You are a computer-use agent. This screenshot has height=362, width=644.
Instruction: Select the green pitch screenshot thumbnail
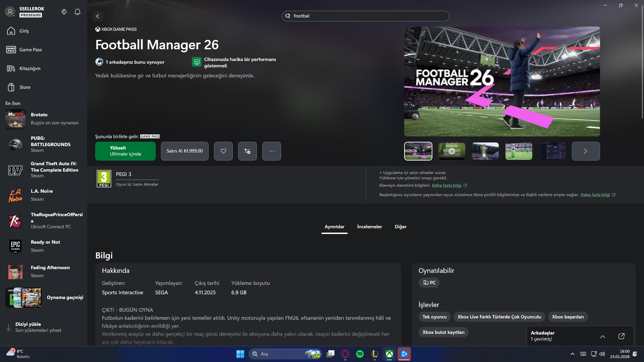519,151
